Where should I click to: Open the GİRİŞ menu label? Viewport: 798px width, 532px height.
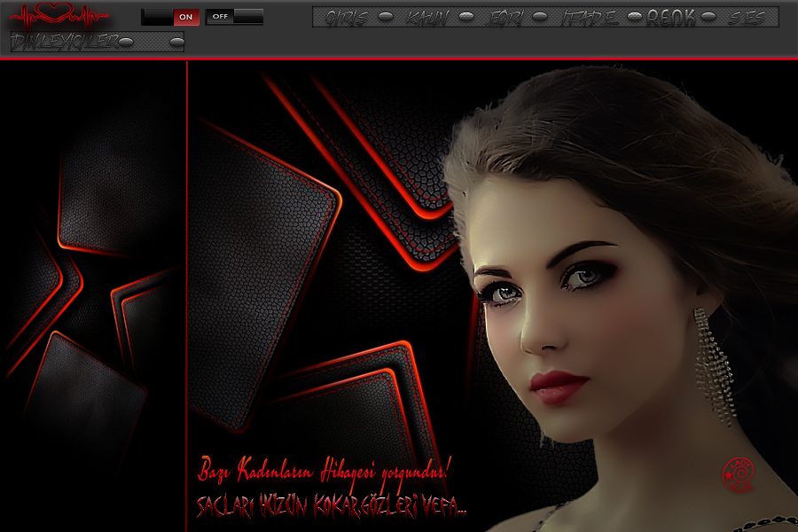point(347,17)
